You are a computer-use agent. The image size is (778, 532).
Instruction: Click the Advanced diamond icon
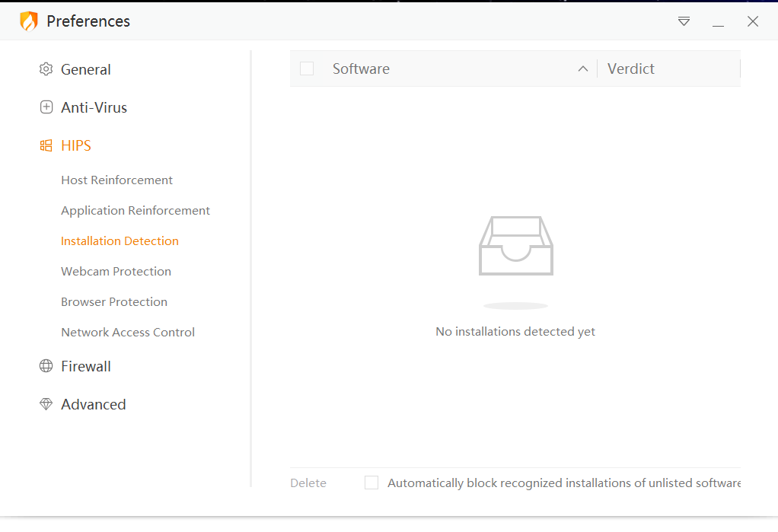coord(46,404)
